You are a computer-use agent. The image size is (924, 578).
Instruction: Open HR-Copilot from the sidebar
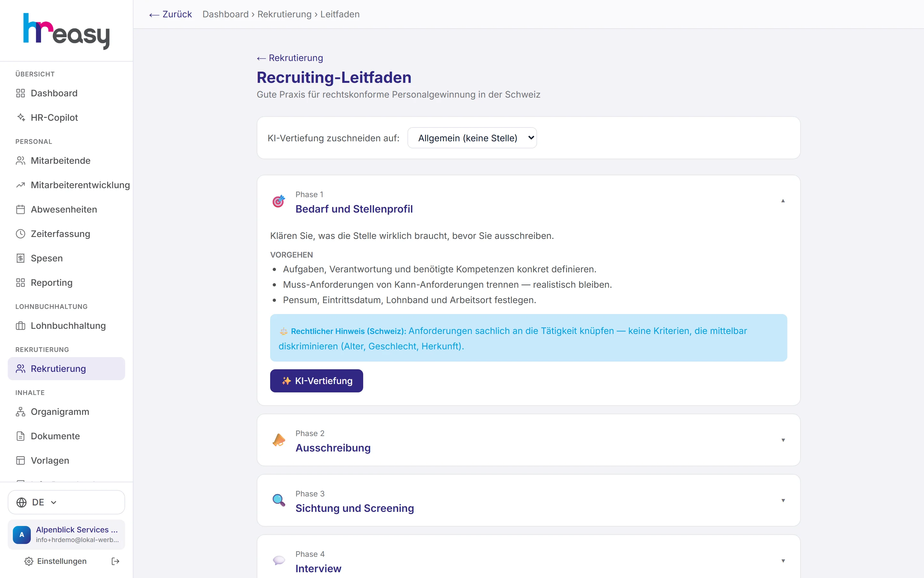pos(66,117)
